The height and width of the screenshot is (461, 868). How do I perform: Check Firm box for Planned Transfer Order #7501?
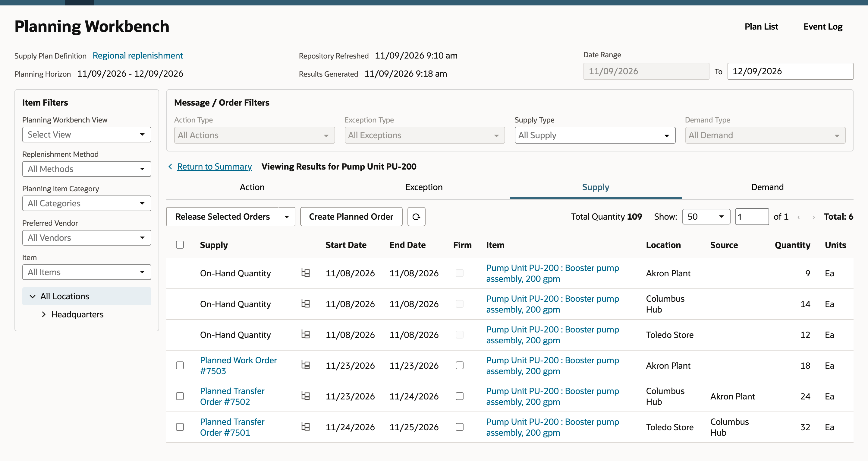point(460,427)
